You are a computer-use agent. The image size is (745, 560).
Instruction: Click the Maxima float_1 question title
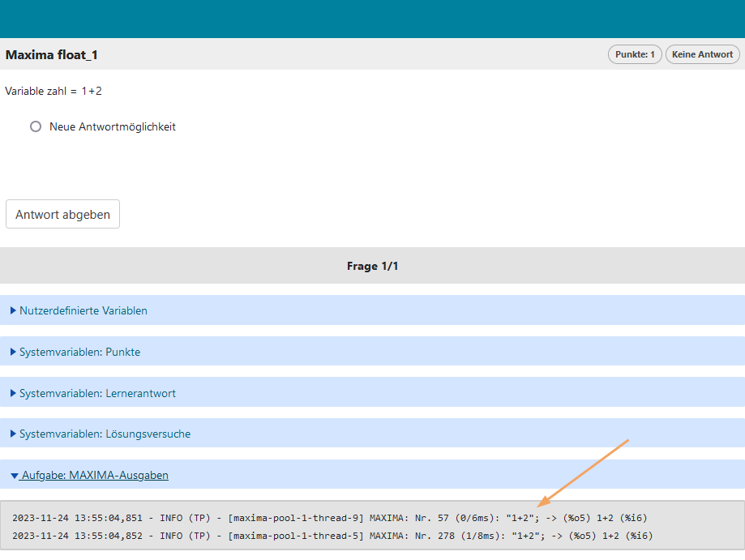tap(52, 55)
